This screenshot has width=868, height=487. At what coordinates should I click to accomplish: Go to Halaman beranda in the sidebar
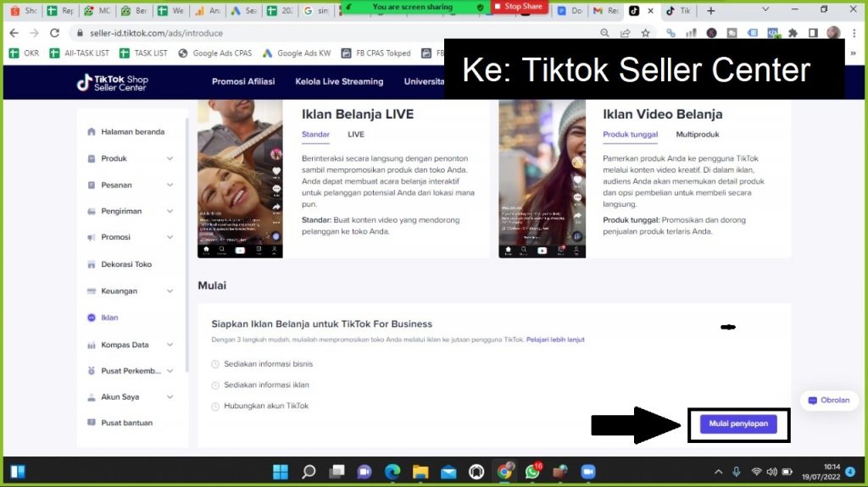132,132
